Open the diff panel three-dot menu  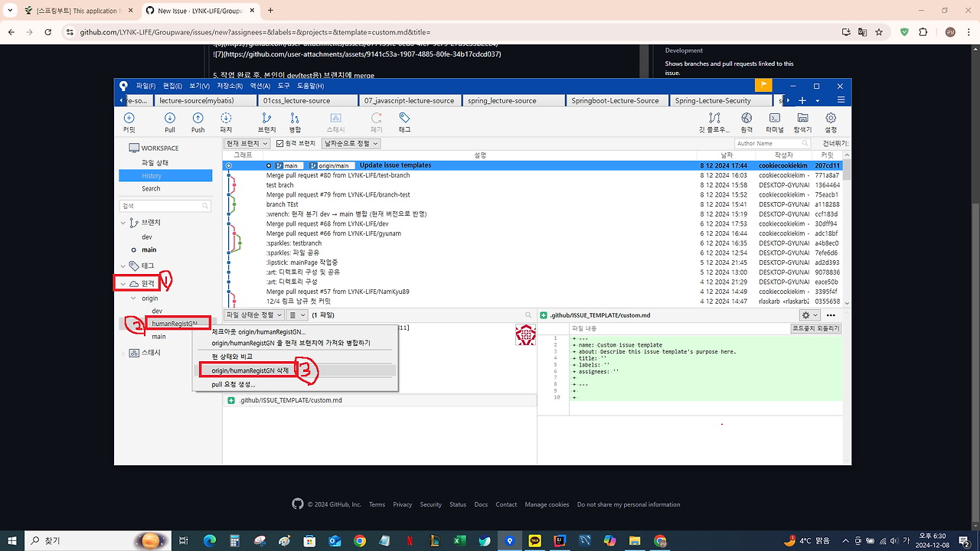click(831, 315)
